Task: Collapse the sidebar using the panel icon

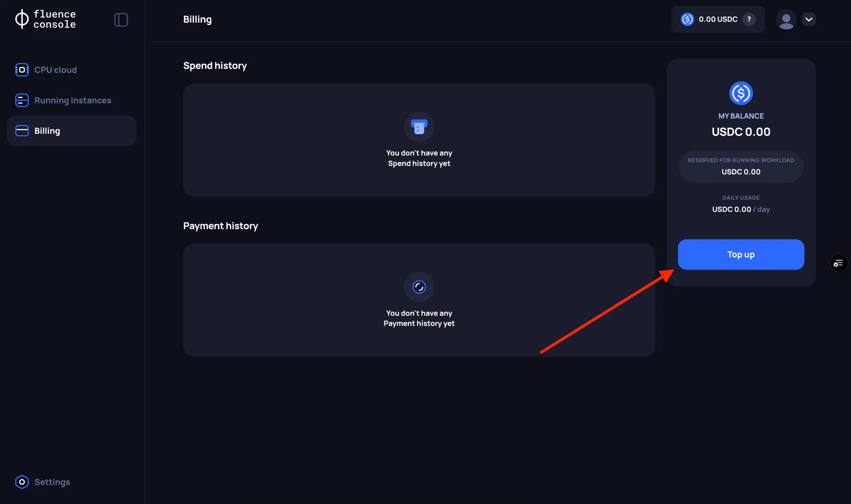Action: [x=121, y=19]
